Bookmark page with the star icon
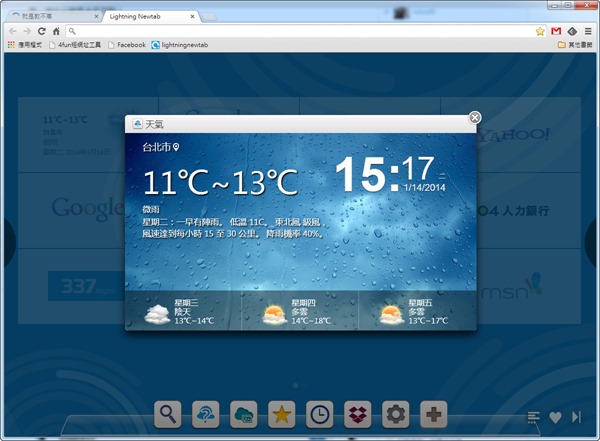The image size is (600, 441). click(x=540, y=31)
